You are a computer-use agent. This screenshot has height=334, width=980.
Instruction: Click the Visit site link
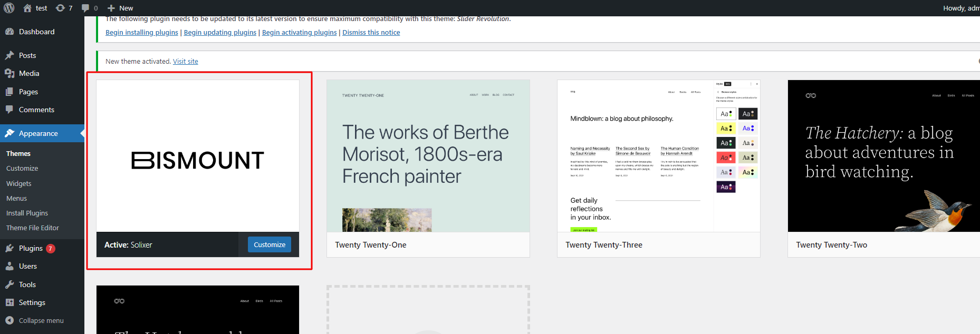point(186,62)
